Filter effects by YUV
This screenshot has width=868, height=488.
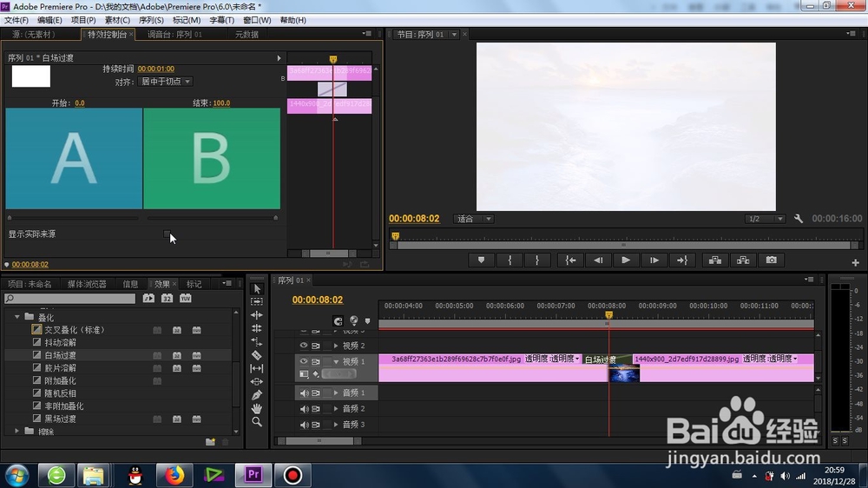186,298
